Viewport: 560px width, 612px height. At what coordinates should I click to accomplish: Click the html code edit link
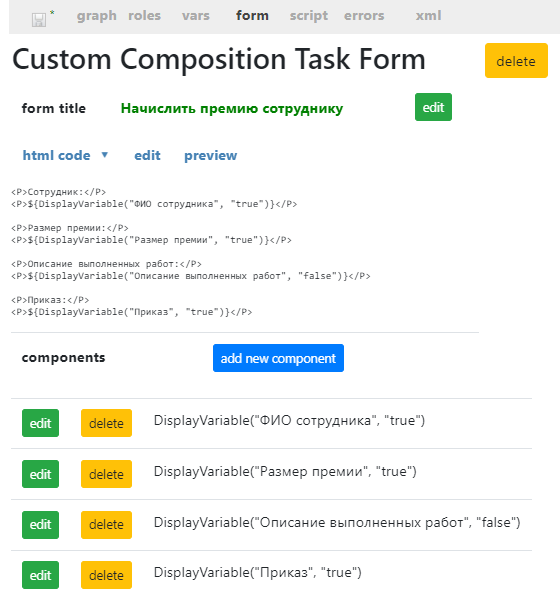click(147, 155)
